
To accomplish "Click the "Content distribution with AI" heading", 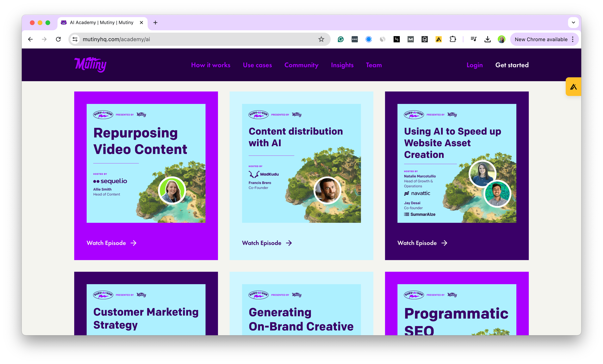I will point(296,137).
